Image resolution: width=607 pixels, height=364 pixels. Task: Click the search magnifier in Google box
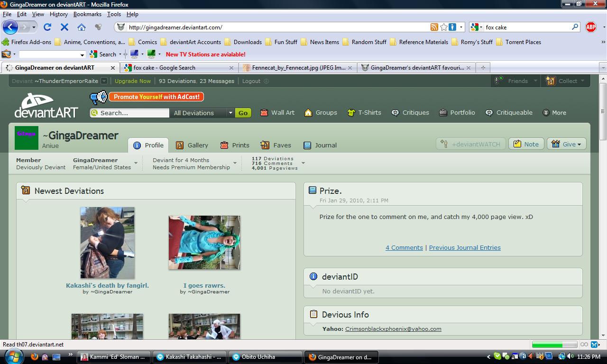coord(575,27)
